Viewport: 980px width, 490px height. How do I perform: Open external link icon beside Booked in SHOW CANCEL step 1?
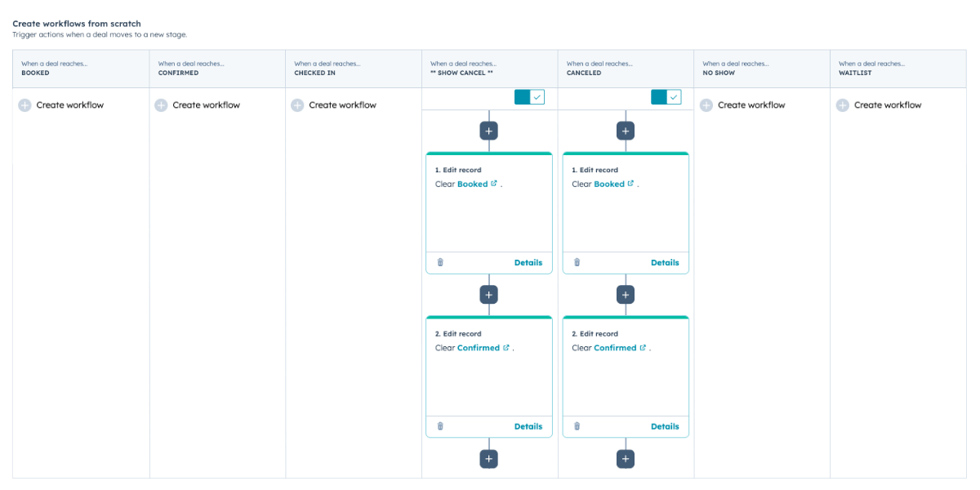[492, 183]
